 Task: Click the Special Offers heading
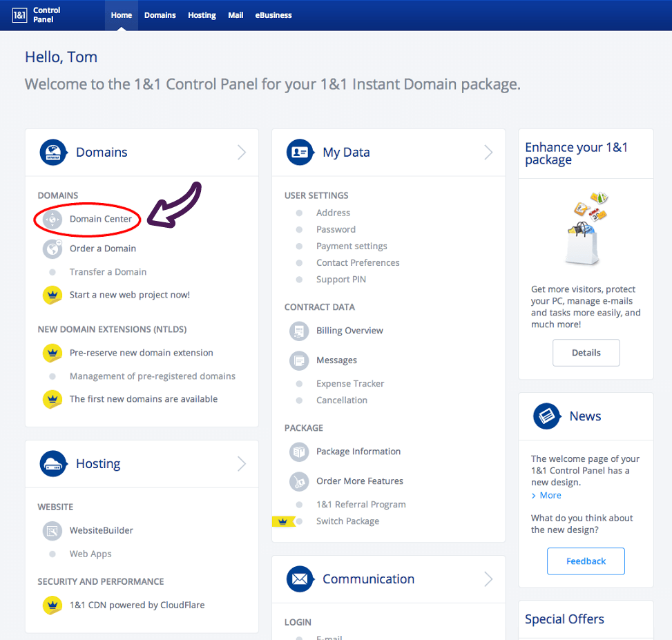(564, 619)
